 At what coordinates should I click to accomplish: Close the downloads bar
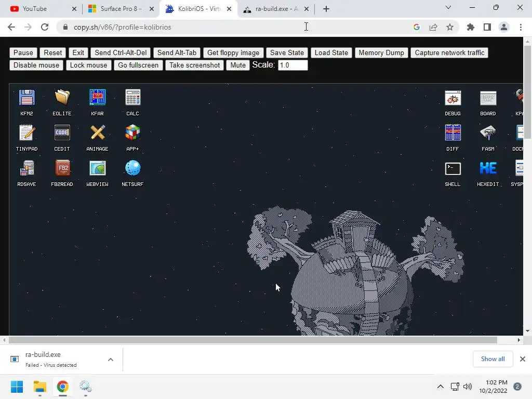click(523, 359)
